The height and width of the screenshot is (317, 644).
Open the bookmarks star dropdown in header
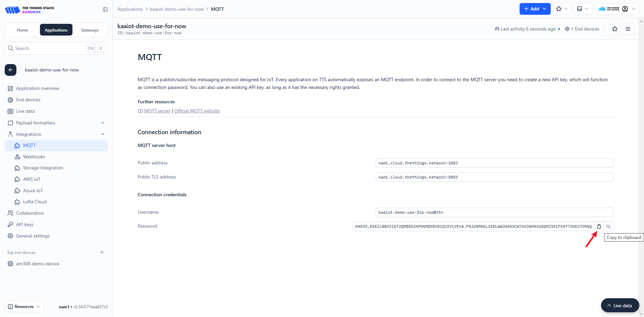tap(562, 9)
